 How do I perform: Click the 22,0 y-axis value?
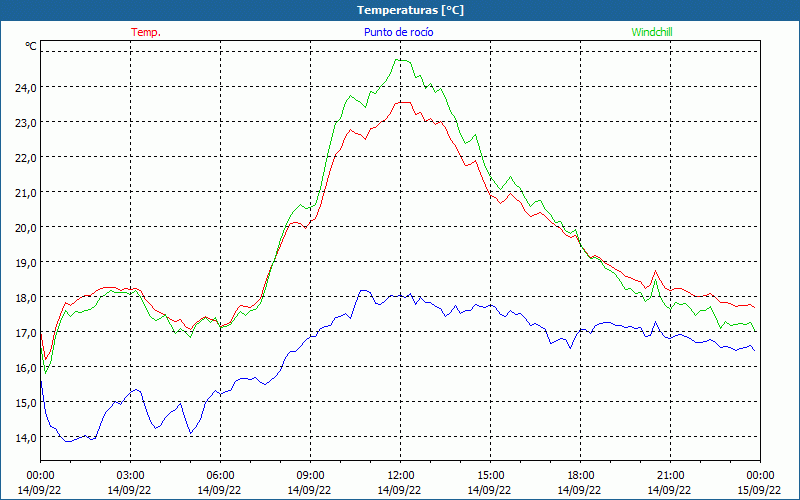point(26,158)
